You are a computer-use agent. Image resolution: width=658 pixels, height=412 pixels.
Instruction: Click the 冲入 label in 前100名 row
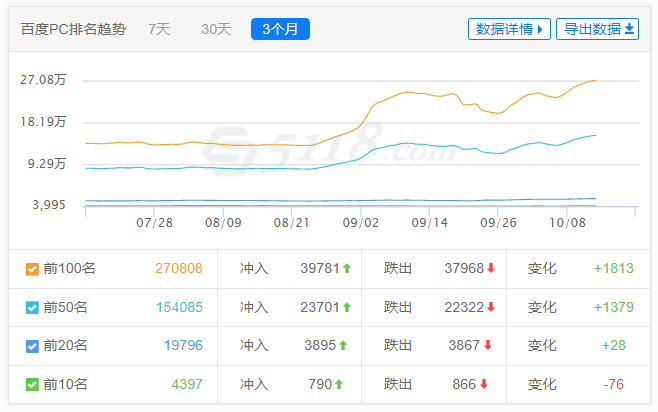pyautogui.click(x=254, y=268)
